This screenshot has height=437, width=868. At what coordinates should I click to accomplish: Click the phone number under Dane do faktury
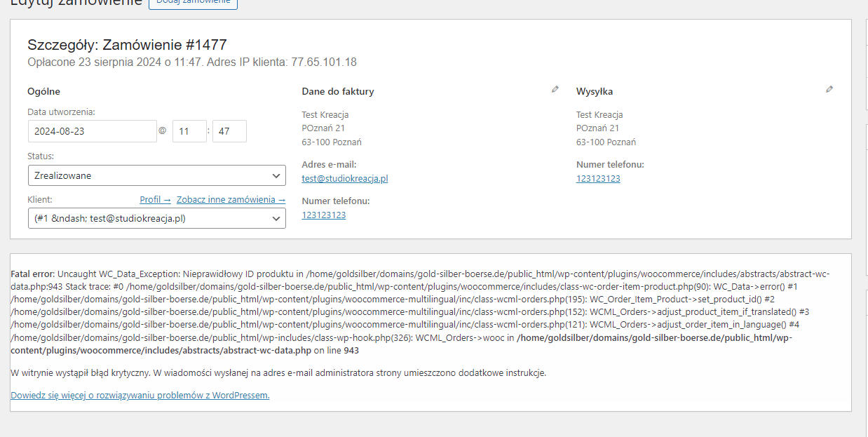(324, 215)
